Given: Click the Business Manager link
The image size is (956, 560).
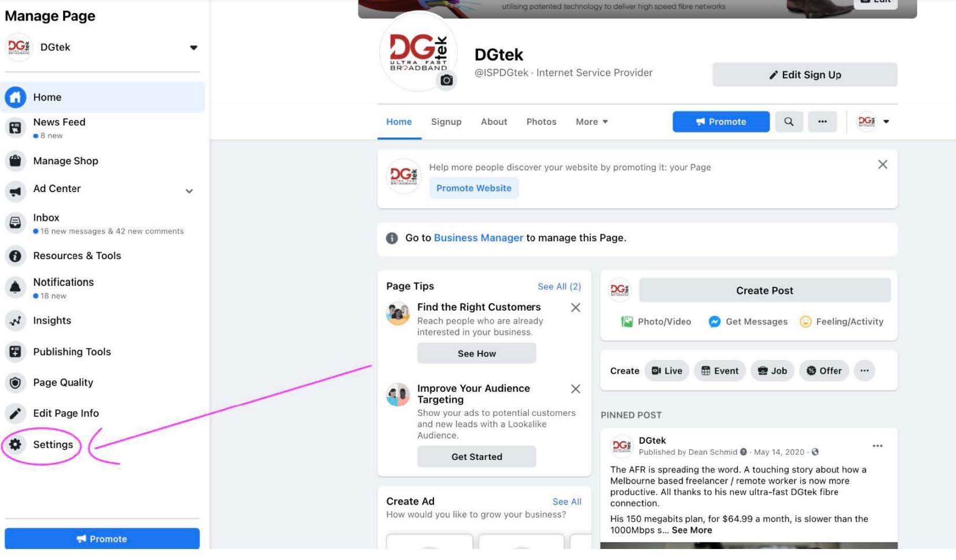Looking at the screenshot, I should [x=478, y=238].
